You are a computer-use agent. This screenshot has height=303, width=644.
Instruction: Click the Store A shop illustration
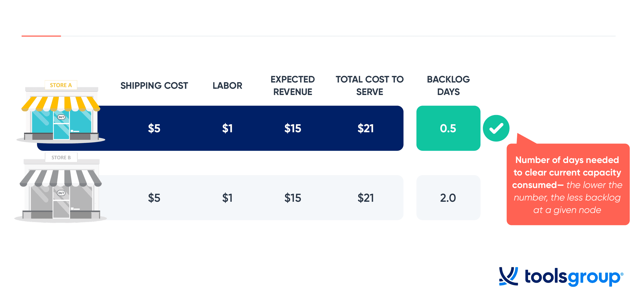pyautogui.click(x=61, y=111)
